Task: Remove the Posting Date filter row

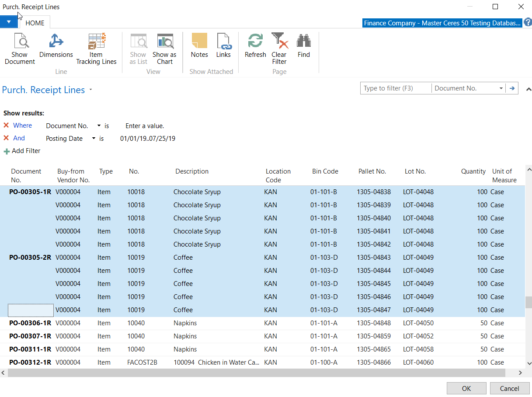Action: (6, 138)
